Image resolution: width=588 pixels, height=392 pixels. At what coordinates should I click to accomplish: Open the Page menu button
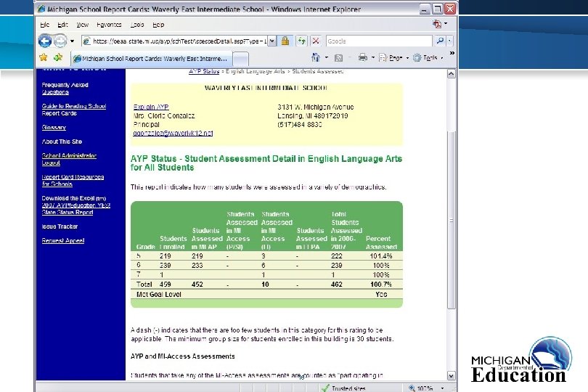click(393, 58)
